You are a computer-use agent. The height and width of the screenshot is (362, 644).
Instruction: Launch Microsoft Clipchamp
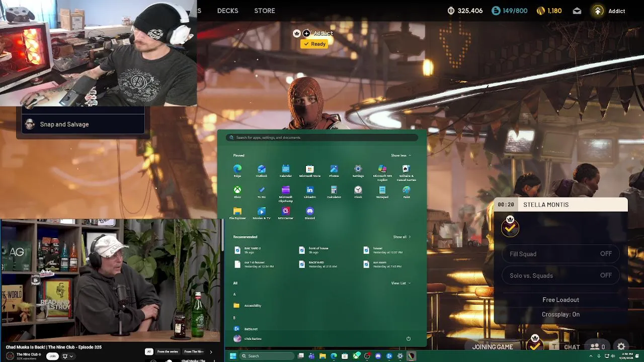coord(286,194)
